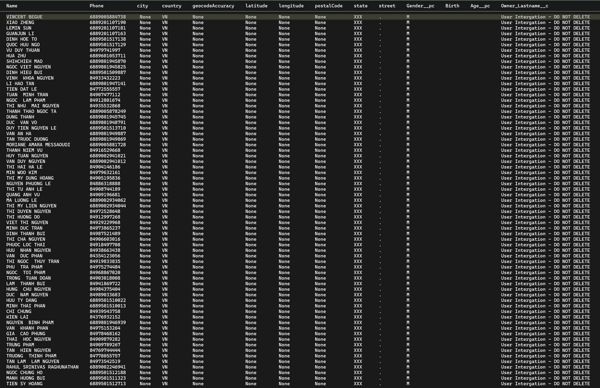Select the latitude column header
600x388 pixels.
pyautogui.click(x=256, y=6)
